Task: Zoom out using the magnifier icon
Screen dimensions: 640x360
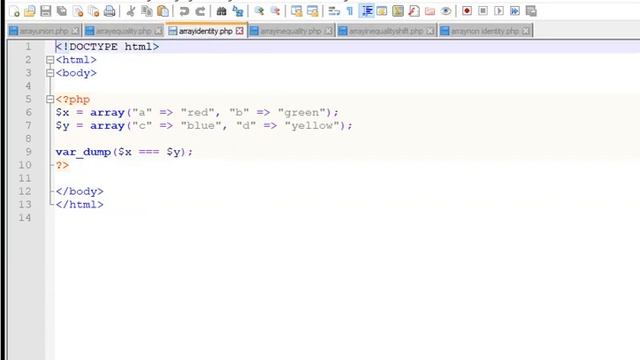Action: click(275, 11)
